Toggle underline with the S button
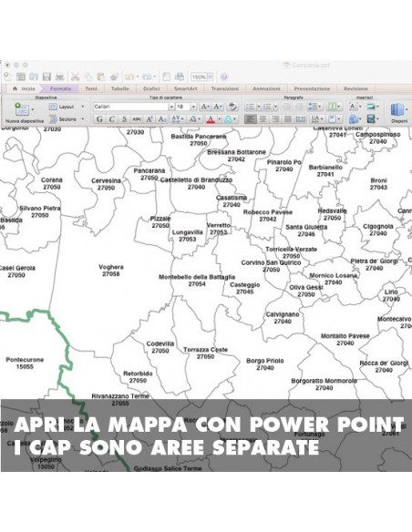Image resolution: width=412 pixels, height=532 pixels. (124, 119)
